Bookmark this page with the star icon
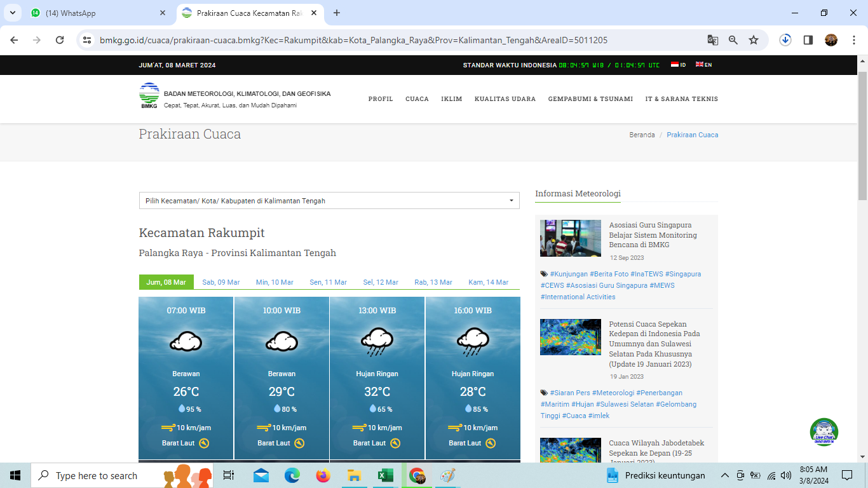 pyautogui.click(x=754, y=40)
